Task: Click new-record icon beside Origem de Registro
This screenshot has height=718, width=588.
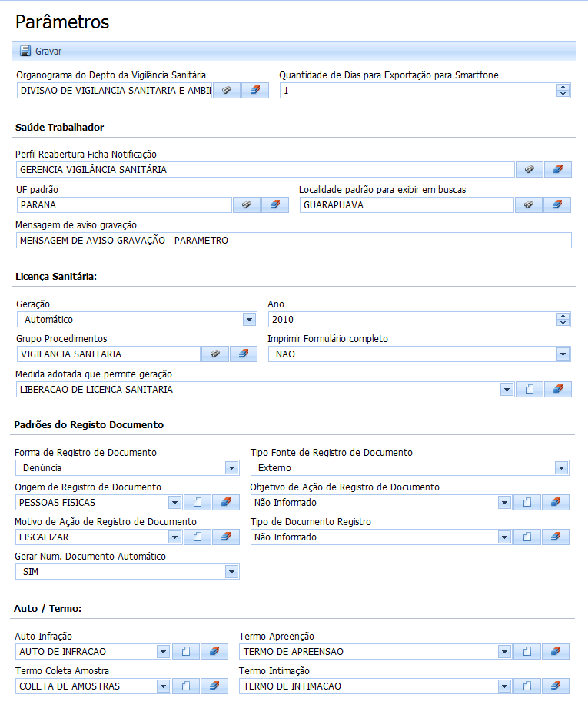Action: pyautogui.click(x=198, y=502)
